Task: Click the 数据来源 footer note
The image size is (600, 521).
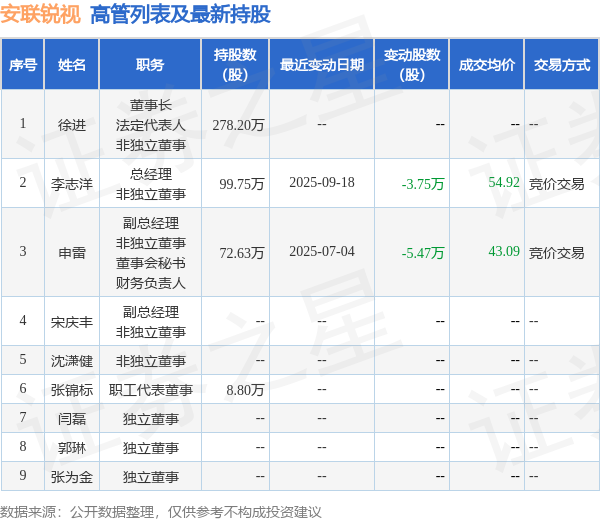Action: (161, 512)
